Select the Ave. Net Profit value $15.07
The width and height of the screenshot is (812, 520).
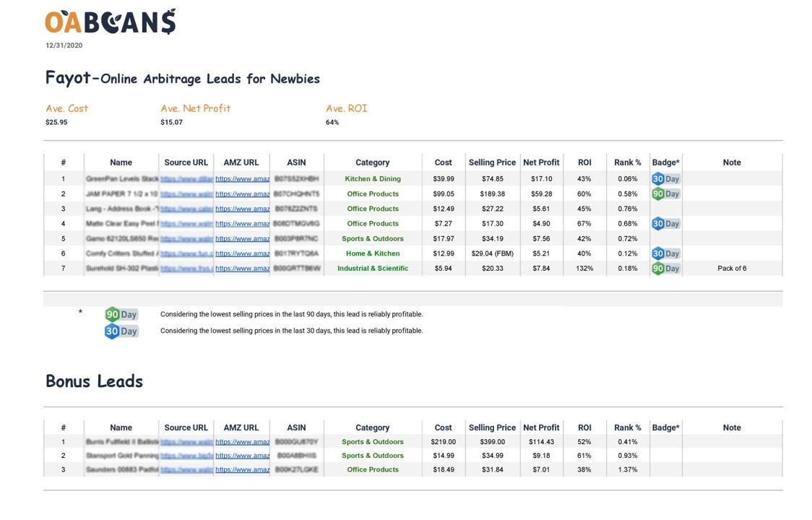tap(171, 123)
